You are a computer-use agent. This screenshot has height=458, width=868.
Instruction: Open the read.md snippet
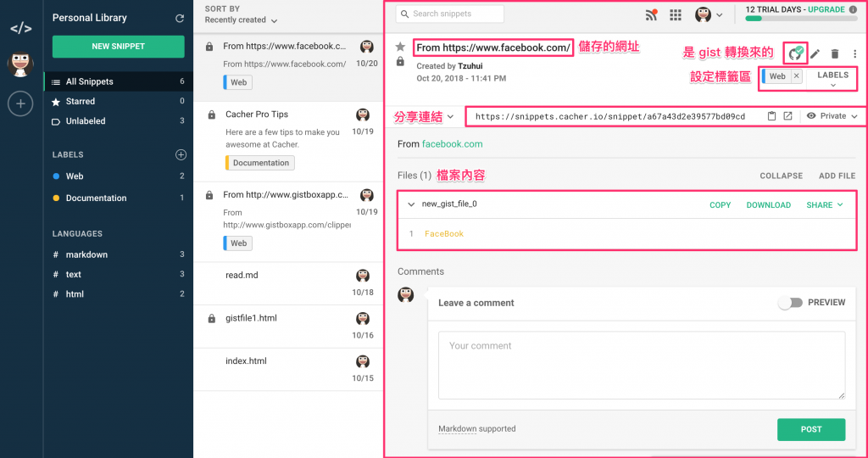288,283
